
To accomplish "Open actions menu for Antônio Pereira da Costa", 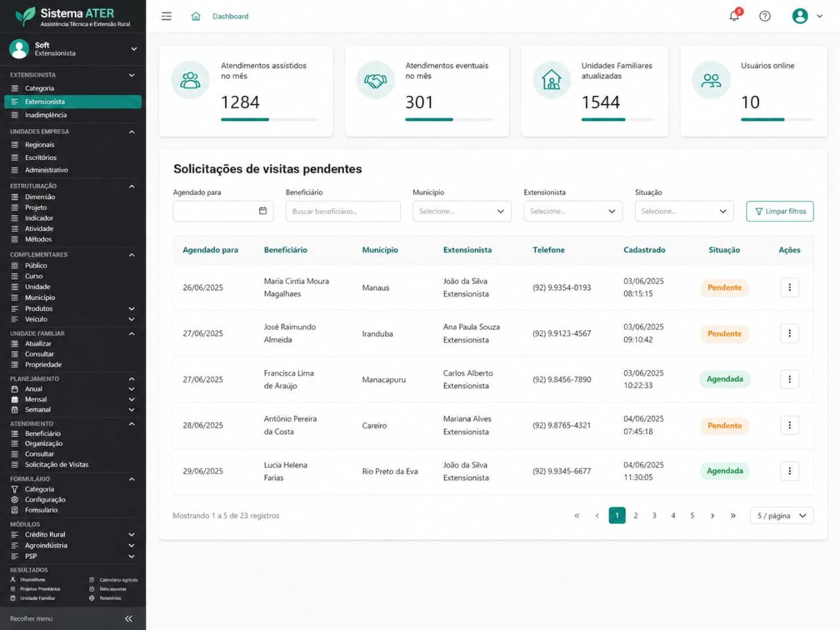I will [789, 425].
